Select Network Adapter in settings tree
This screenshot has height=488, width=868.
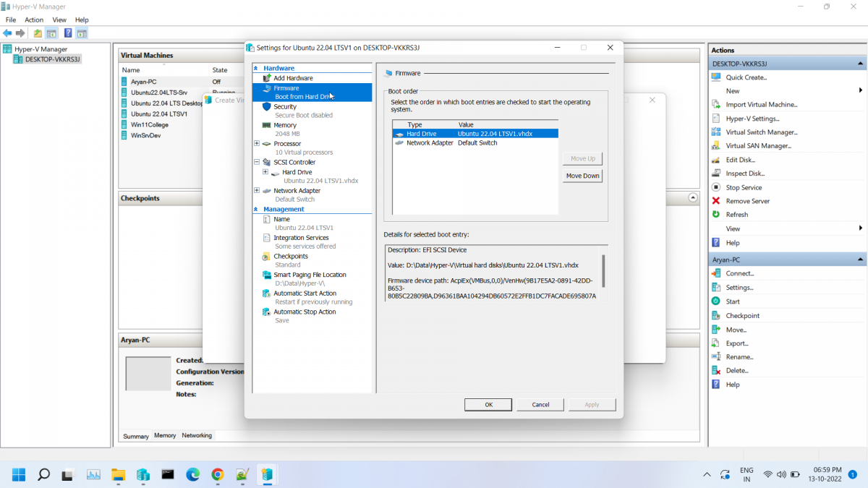point(297,191)
